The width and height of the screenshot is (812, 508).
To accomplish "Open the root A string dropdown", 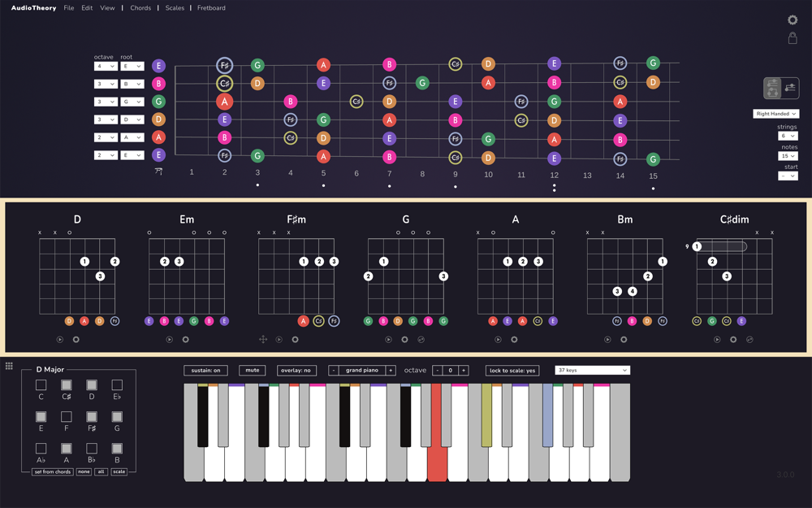I will (x=132, y=137).
